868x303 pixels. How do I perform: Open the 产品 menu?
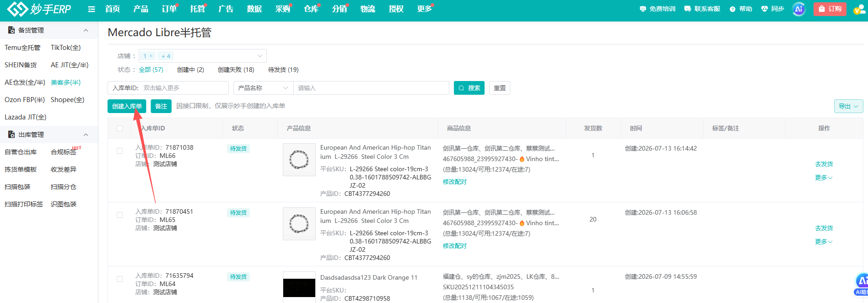pyautogui.click(x=141, y=9)
